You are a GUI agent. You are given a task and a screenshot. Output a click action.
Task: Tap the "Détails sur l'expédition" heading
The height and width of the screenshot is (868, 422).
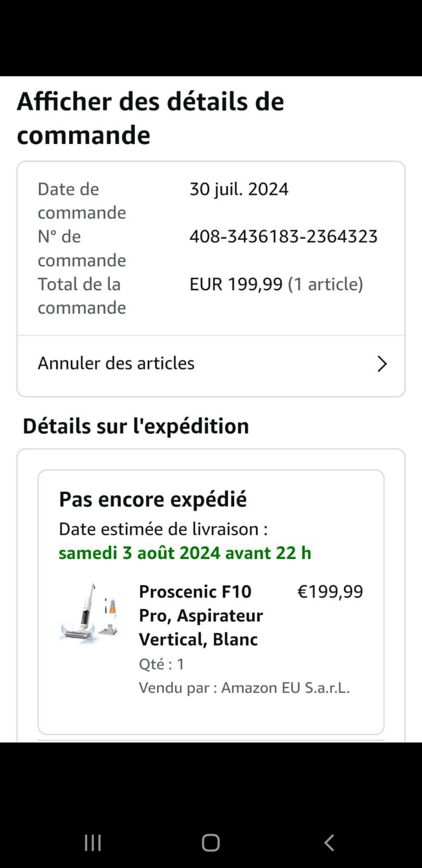136,426
